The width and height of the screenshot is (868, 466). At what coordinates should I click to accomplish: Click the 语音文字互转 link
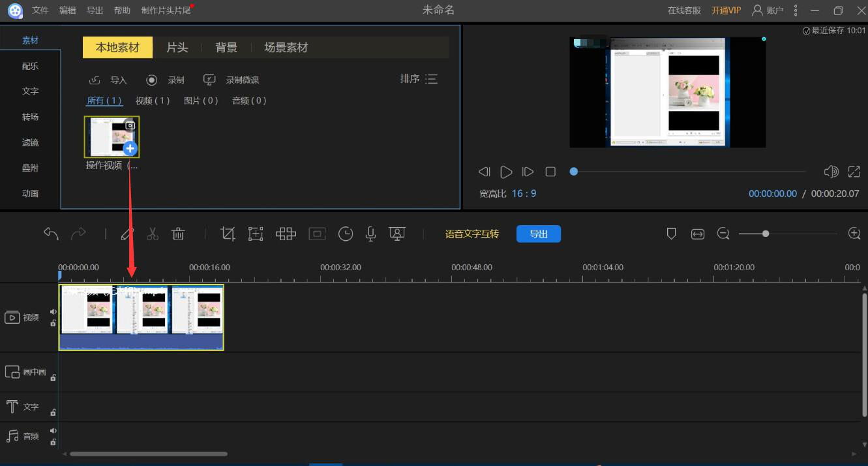471,234
